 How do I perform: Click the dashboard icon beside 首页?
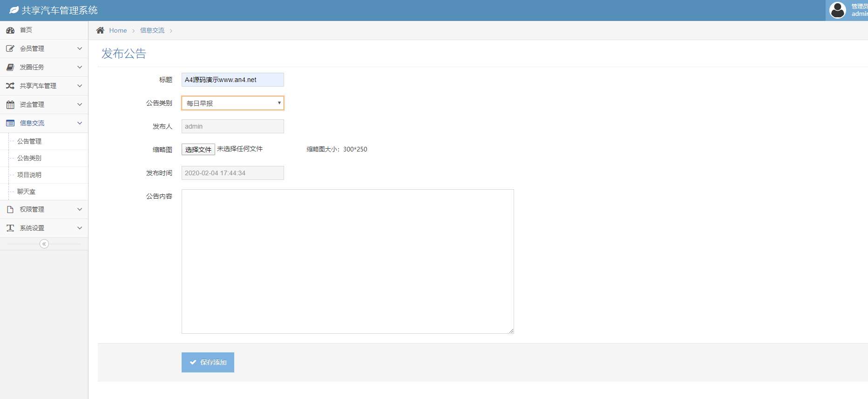click(x=10, y=30)
